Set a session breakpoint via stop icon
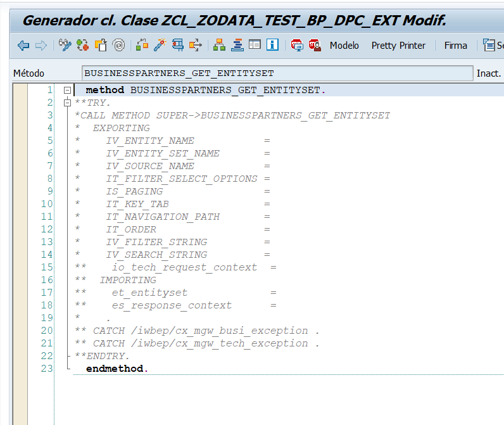 (x=297, y=46)
